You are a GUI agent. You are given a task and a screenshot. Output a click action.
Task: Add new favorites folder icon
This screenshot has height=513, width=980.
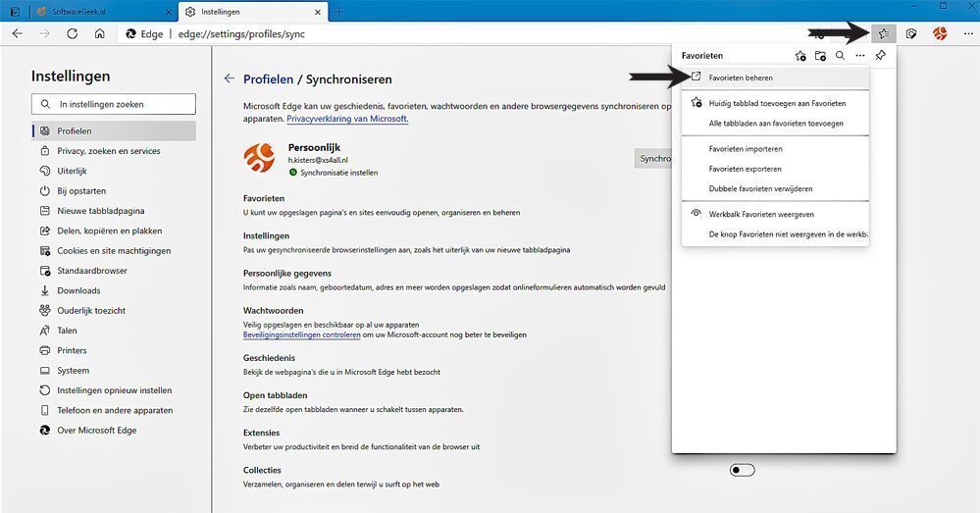click(821, 56)
